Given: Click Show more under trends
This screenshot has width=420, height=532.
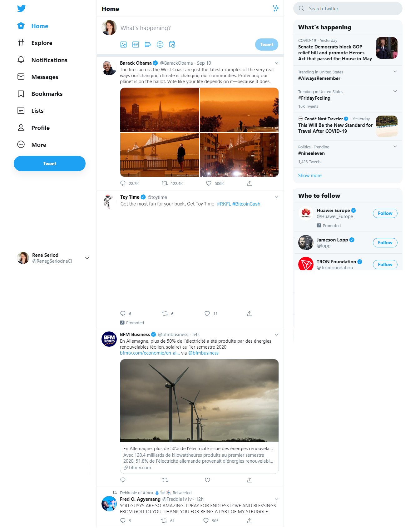Looking at the screenshot, I should tap(309, 176).
